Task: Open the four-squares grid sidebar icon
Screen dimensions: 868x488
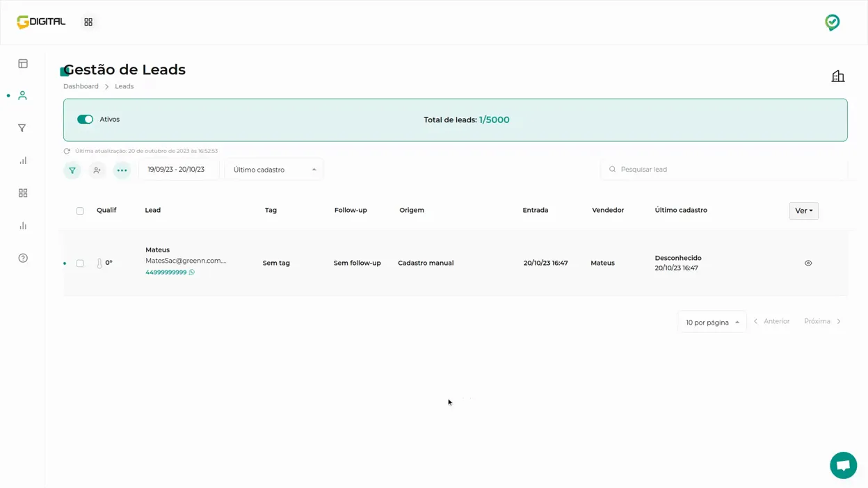Action: [23, 193]
